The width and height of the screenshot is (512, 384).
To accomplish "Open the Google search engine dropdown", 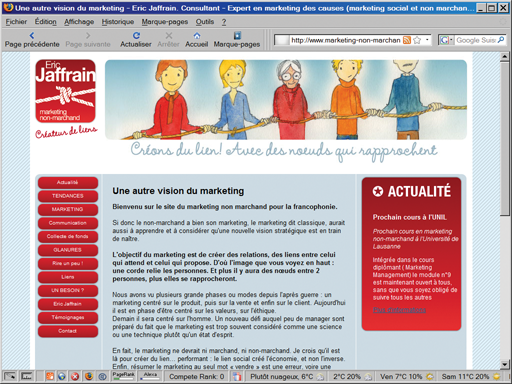I will point(446,40).
